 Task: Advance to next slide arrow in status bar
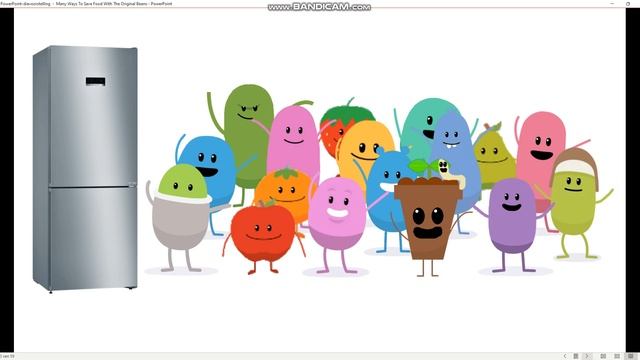pos(587,356)
